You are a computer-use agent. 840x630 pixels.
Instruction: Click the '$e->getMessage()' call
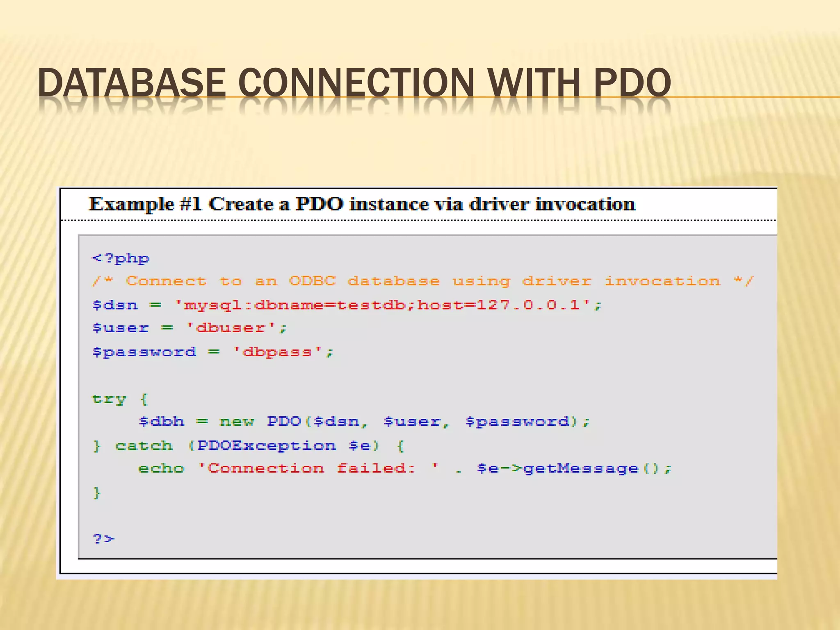click(x=568, y=468)
